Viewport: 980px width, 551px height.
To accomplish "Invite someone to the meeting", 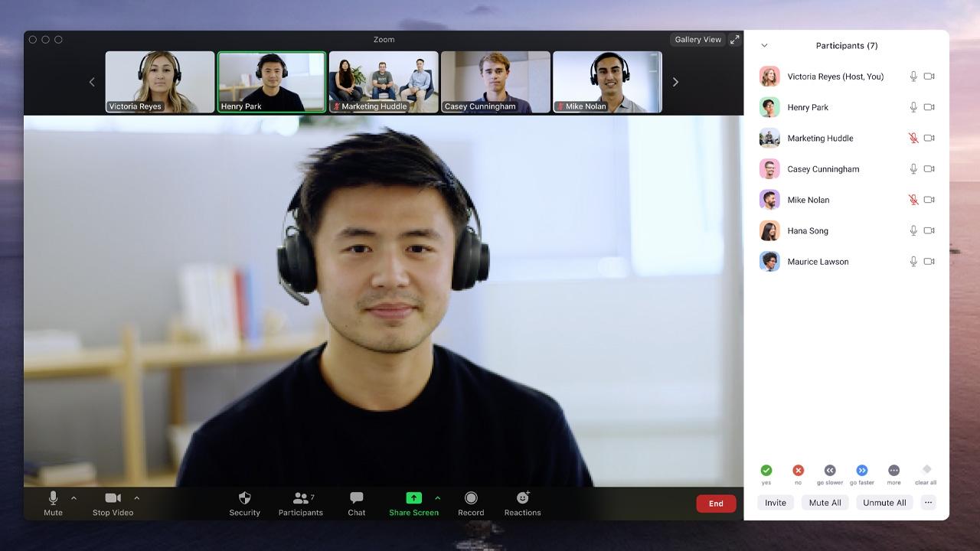I will 775,503.
